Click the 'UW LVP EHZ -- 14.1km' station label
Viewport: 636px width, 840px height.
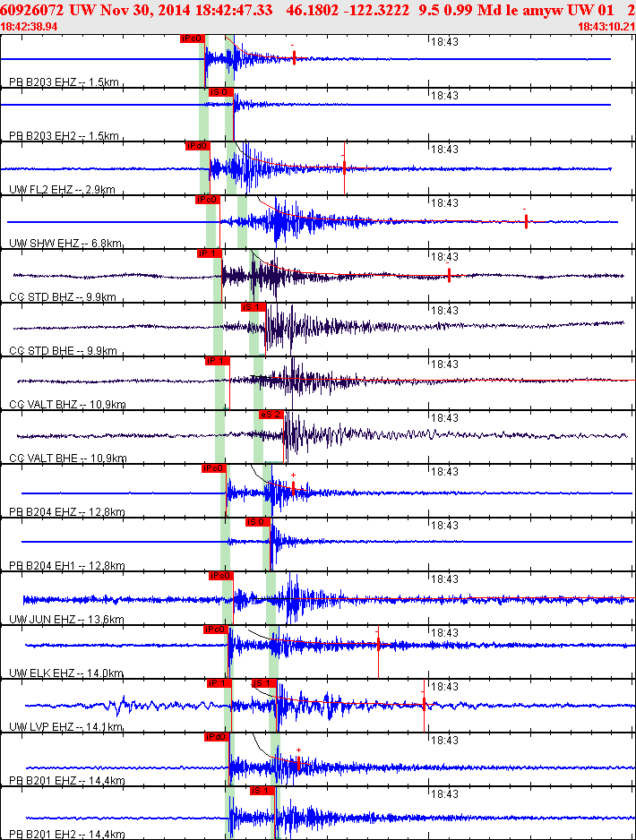pos(66,727)
